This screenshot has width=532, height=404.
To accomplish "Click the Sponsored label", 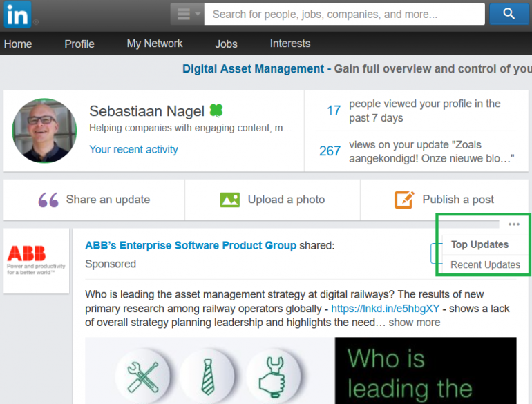I will tap(111, 264).
